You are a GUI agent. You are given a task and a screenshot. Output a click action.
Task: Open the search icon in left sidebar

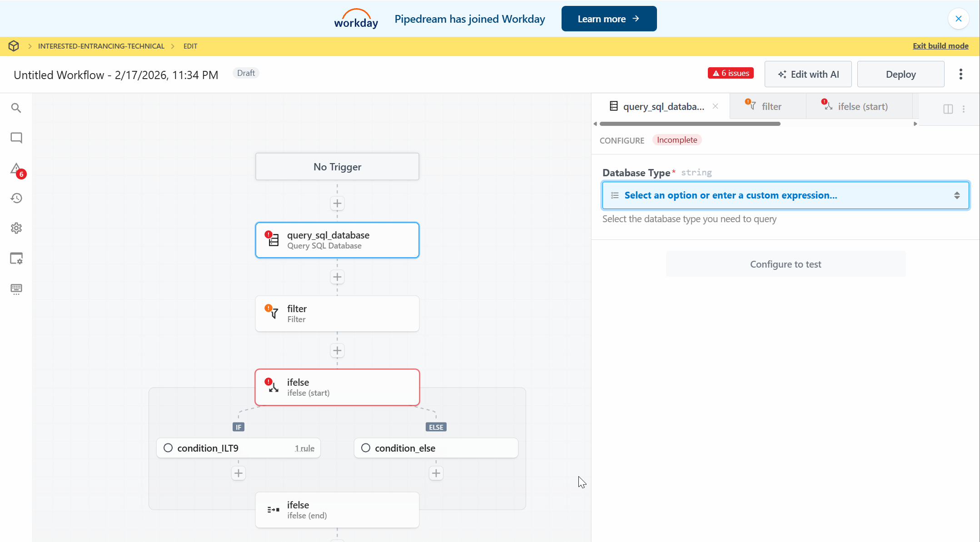click(16, 108)
